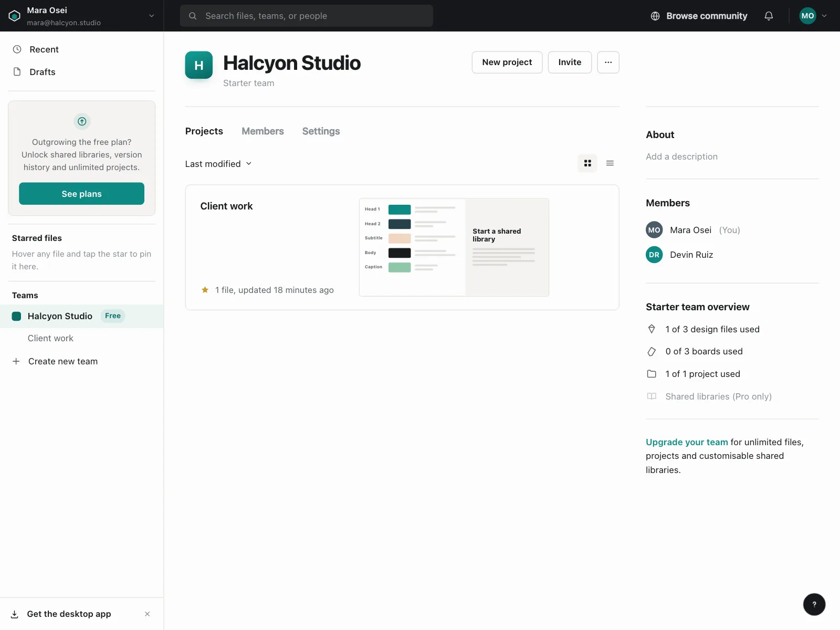Click the shared libraries book icon
Image resolution: width=840 pixels, height=630 pixels.
[652, 396]
